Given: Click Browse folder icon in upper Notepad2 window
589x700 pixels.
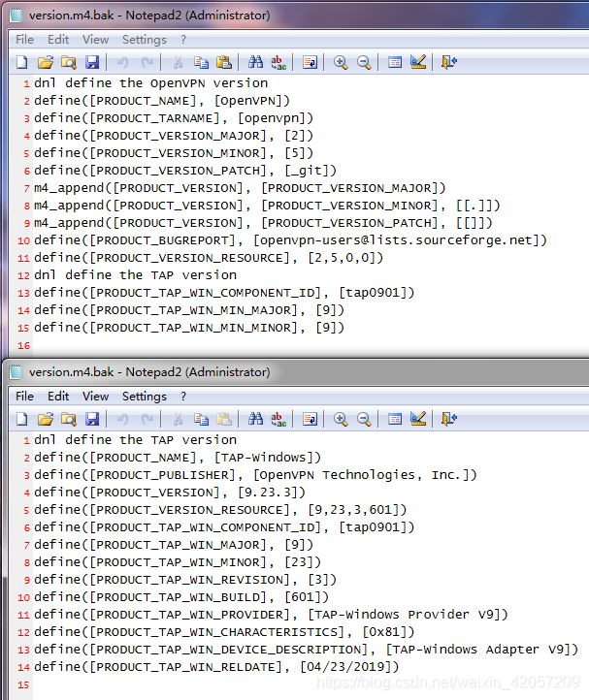Looking at the screenshot, I should 68,62.
